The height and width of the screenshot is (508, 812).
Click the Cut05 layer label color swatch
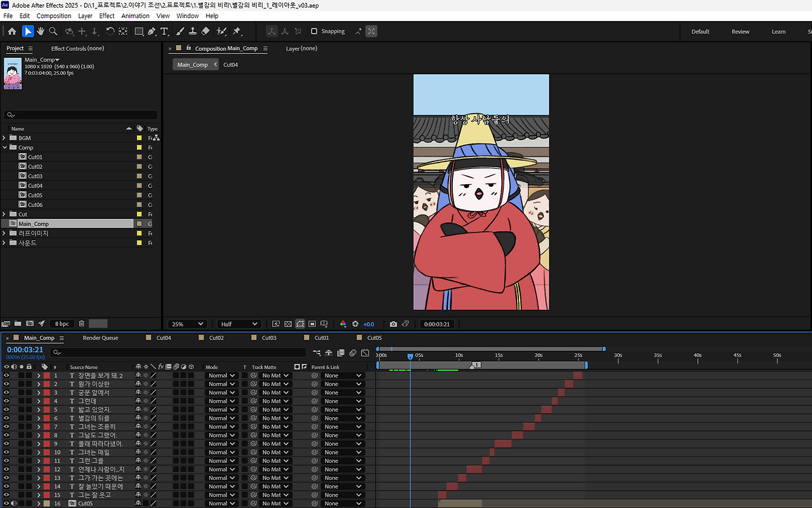pos(46,504)
